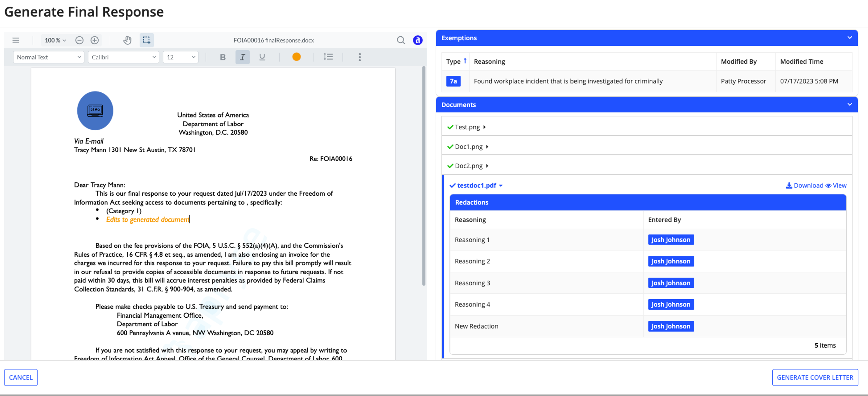The width and height of the screenshot is (868, 396).
Task: Click Josh Johnson tag for Reasoning 3
Action: point(670,283)
